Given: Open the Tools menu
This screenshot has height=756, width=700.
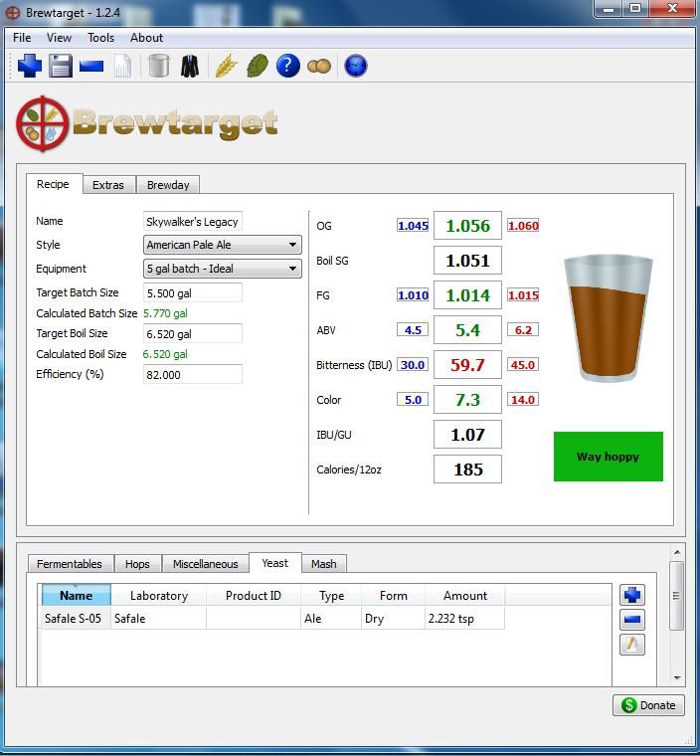Looking at the screenshot, I should coord(100,38).
